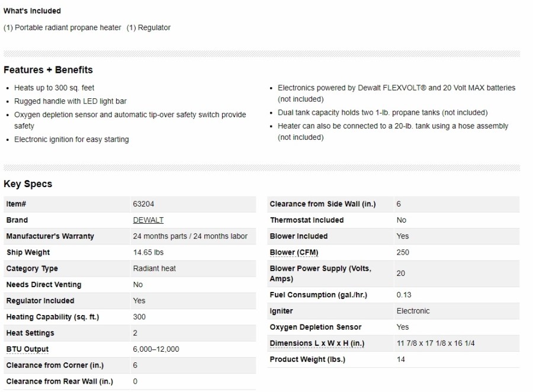The width and height of the screenshot is (533, 392).
Task: Select the Thermostat Included row label
Action: [x=307, y=220]
